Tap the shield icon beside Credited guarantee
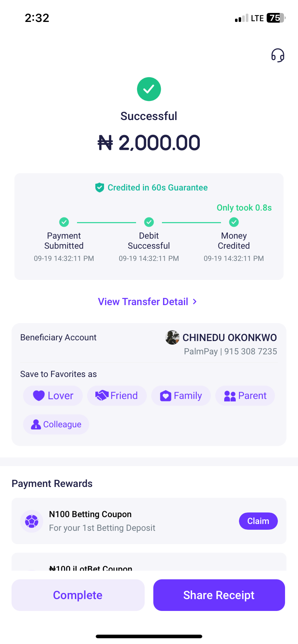The width and height of the screenshot is (298, 644). (99, 188)
